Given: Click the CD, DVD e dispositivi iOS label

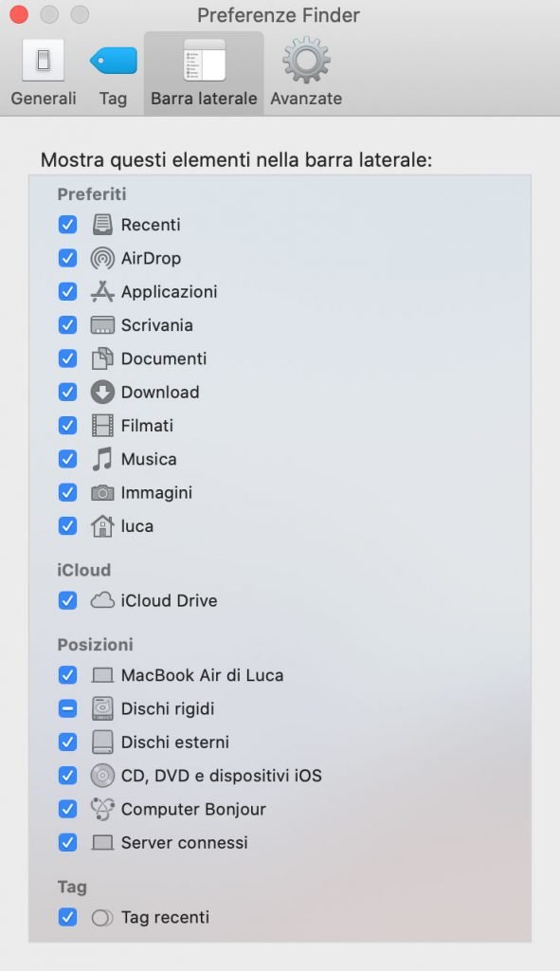Looking at the screenshot, I should pyautogui.click(x=222, y=776).
